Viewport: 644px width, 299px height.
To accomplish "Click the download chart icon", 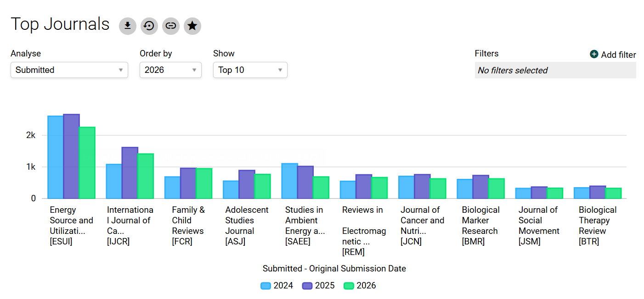I will pyautogui.click(x=128, y=26).
